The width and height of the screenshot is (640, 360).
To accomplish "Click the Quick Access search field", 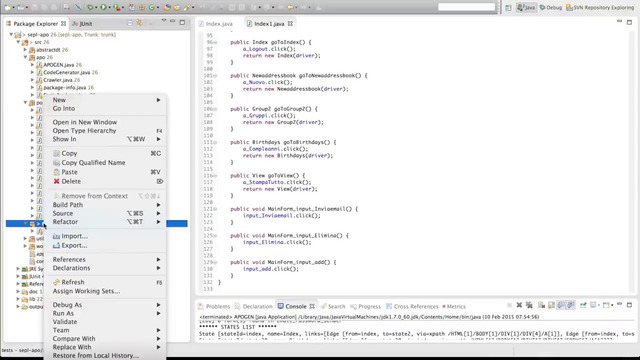I will tap(466, 7).
